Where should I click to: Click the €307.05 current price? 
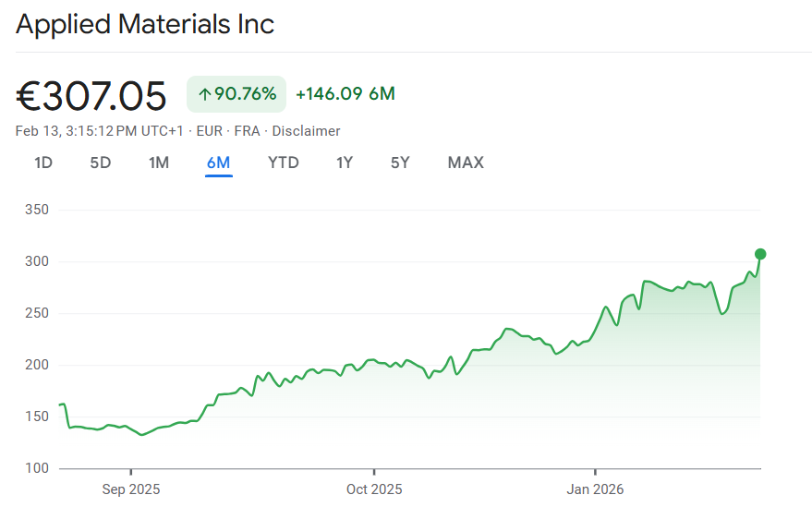coord(91,95)
